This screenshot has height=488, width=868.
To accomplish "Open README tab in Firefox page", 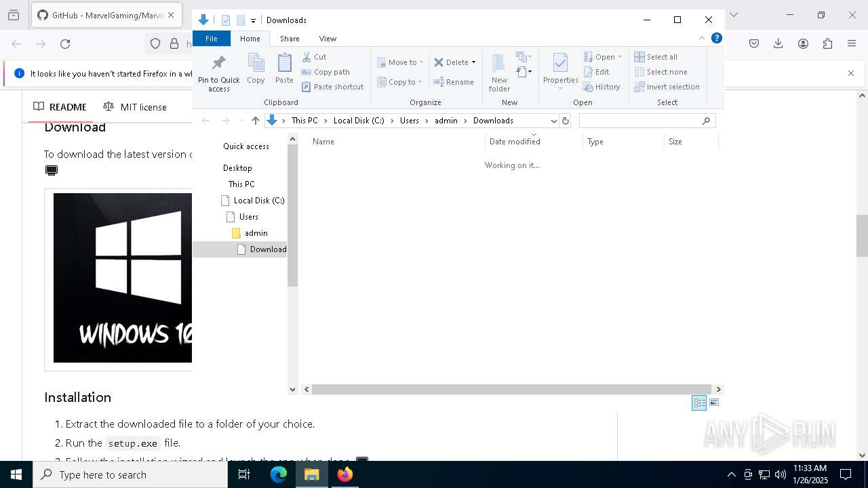I will [60, 107].
